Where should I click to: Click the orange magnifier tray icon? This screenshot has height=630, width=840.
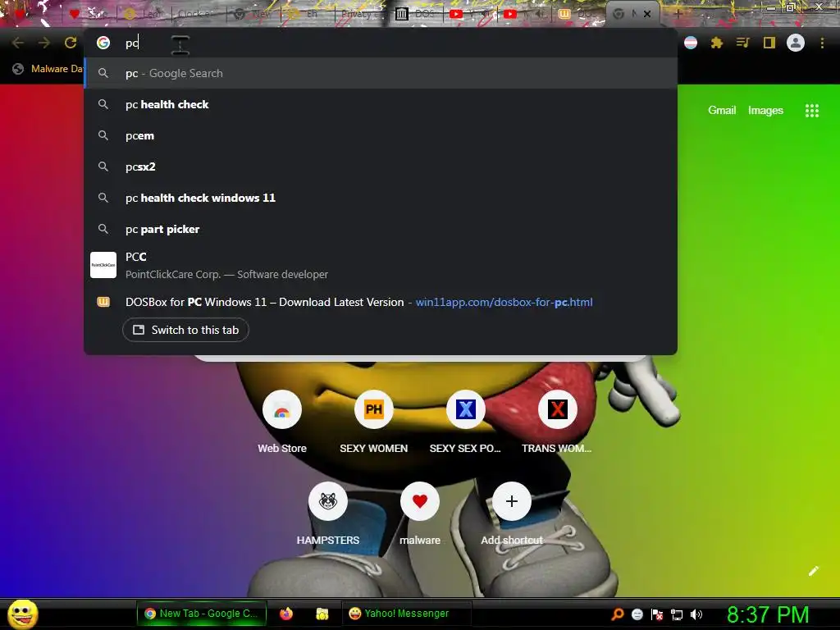pyautogui.click(x=618, y=614)
